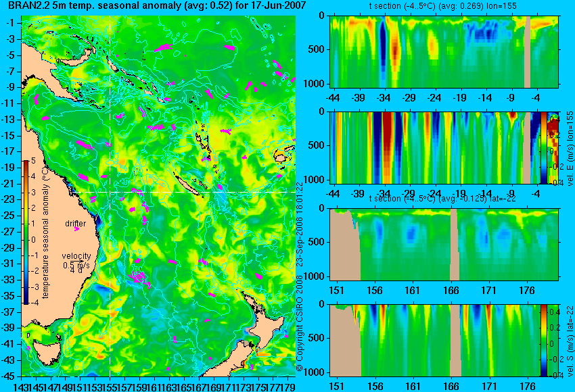Click the '1000' depth label of the east velocity section
575x392 pixels.
[314, 180]
